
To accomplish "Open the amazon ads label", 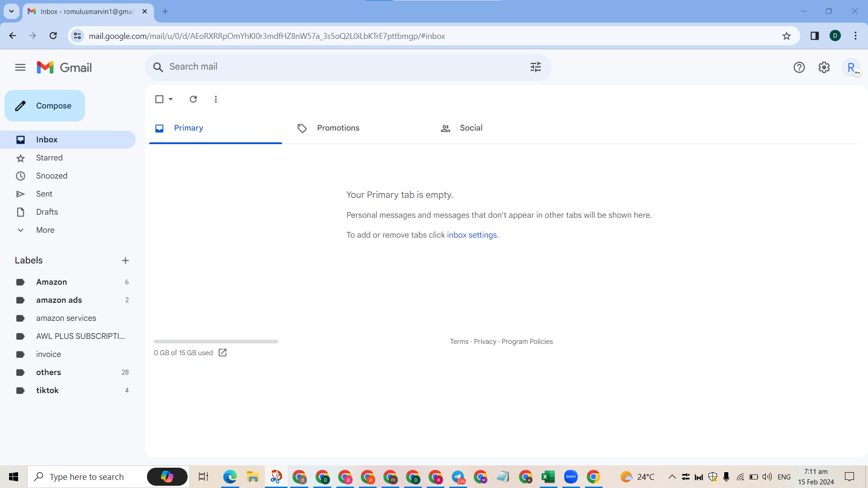I will [68, 300].
